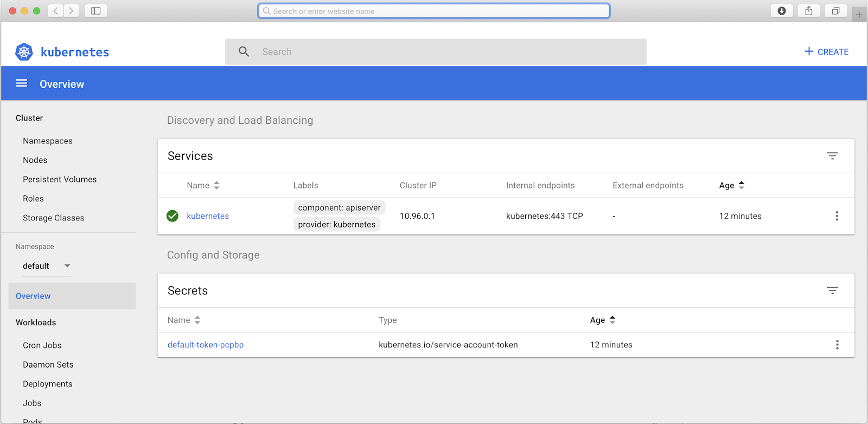Screen dimensions: 868x424
Task: Show all tabs overview icon
Action: tap(836, 11)
